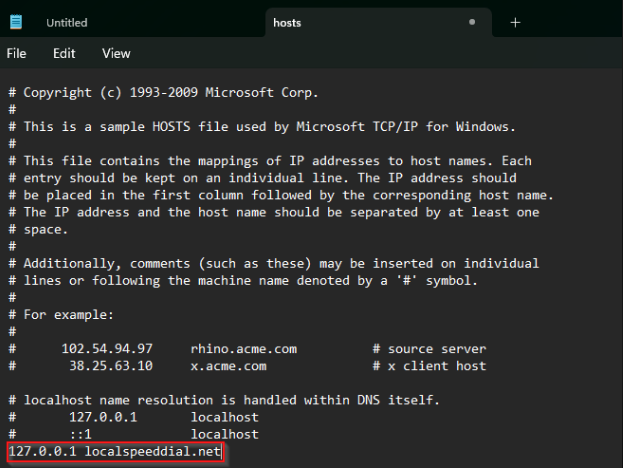Click line starting 'Additionally, comments'
This screenshot has height=468, width=623.
click(274, 263)
